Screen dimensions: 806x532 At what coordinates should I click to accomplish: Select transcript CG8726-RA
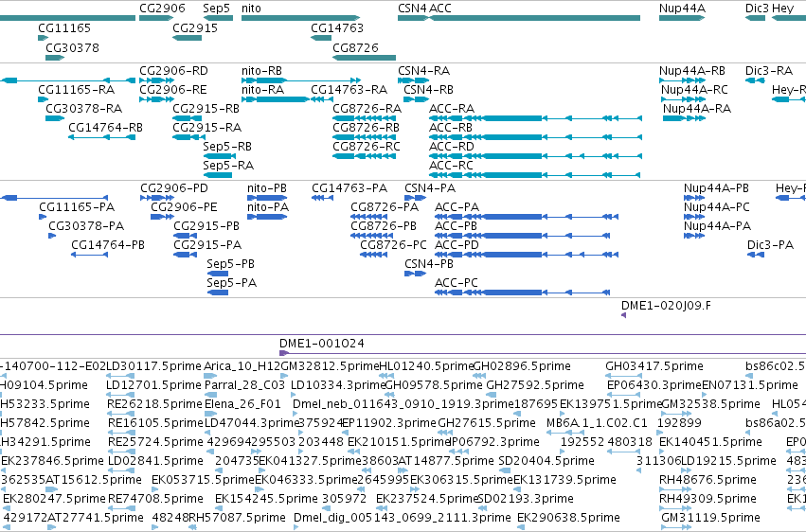pos(367,108)
